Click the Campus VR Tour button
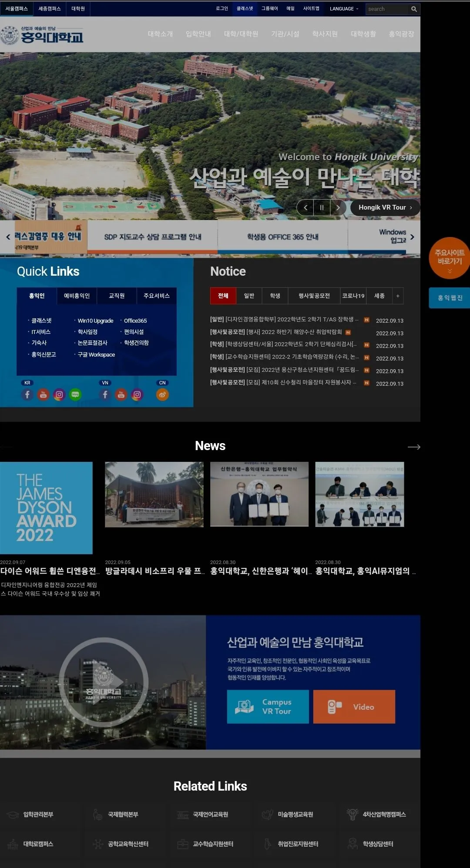Image resolution: width=470 pixels, height=868 pixels. pos(268,707)
